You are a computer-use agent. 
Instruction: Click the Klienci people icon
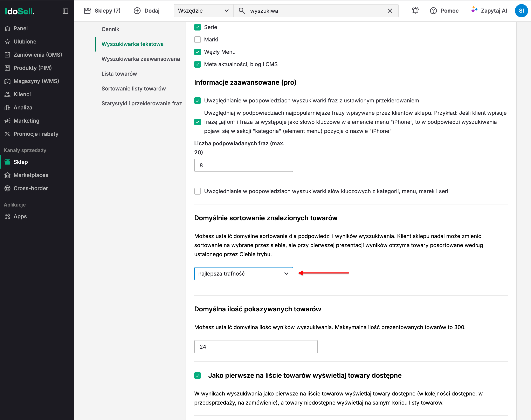point(7,94)
